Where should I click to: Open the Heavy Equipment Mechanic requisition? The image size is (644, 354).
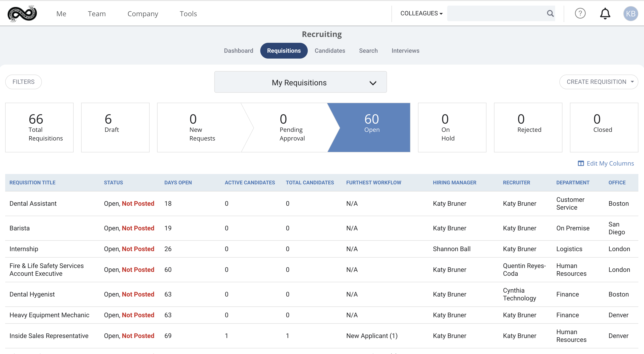49,315
